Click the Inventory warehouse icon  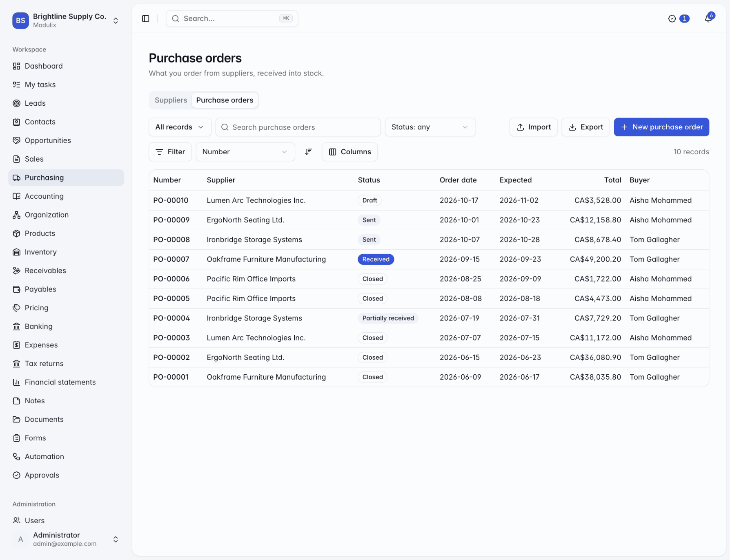coord(16,252)
